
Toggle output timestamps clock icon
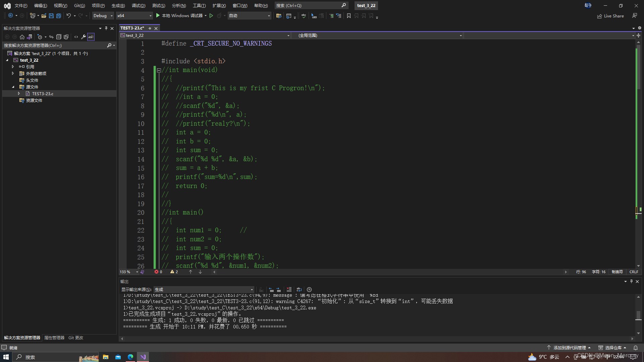point(309,290)
